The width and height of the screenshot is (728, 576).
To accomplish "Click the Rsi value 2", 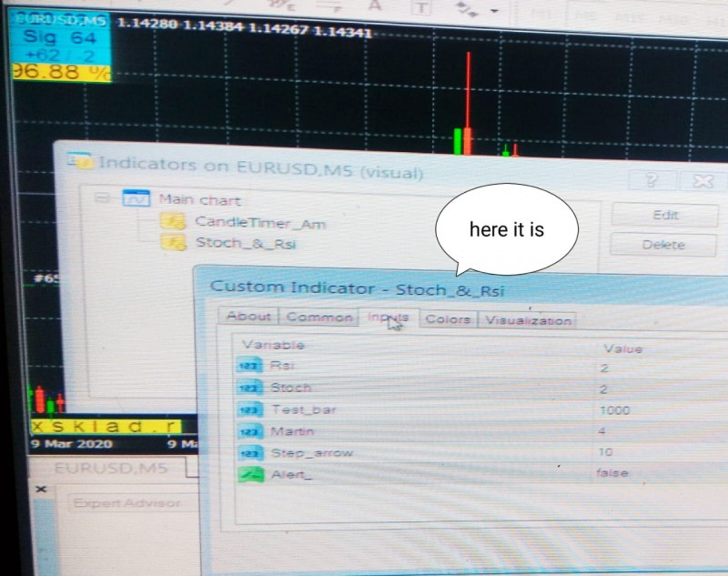I will point(603,369).
